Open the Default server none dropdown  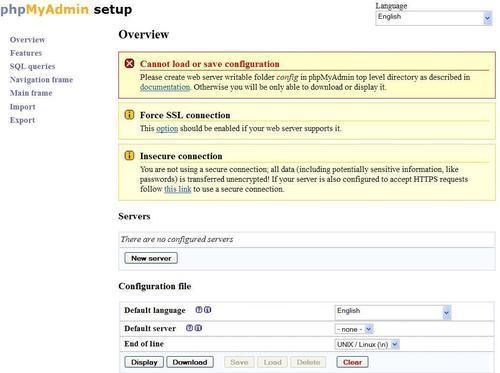(x=354, y=329)
